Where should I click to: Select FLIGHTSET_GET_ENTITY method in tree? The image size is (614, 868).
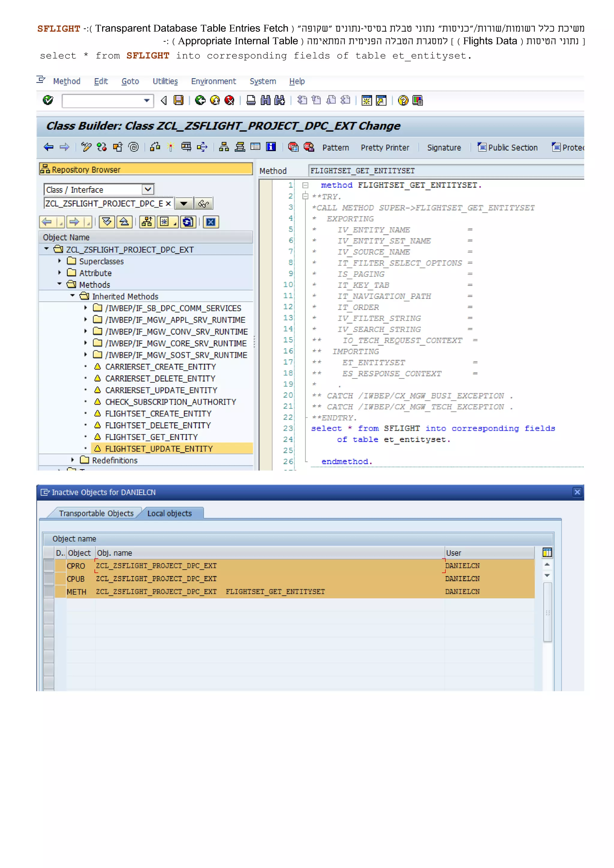point(151,437)
